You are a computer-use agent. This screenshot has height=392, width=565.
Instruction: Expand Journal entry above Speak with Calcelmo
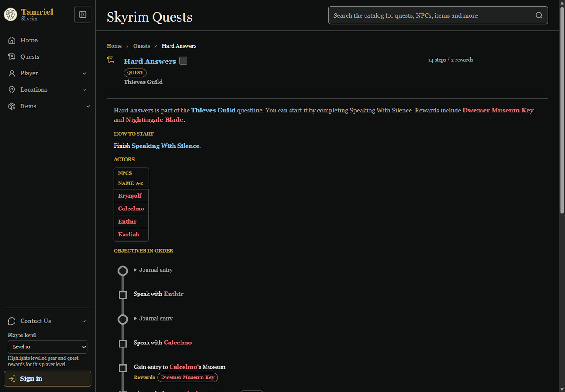tap(153, 318)
